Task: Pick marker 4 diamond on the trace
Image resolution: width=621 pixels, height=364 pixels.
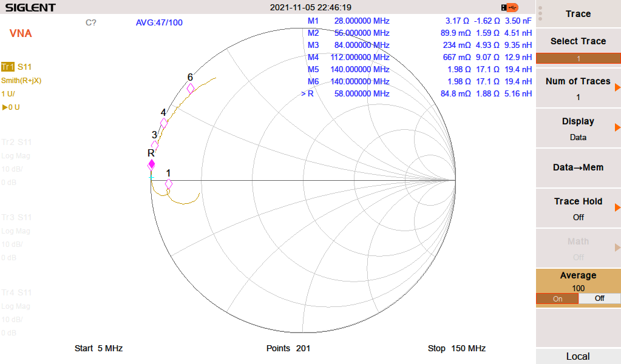Action: point(163,123)
